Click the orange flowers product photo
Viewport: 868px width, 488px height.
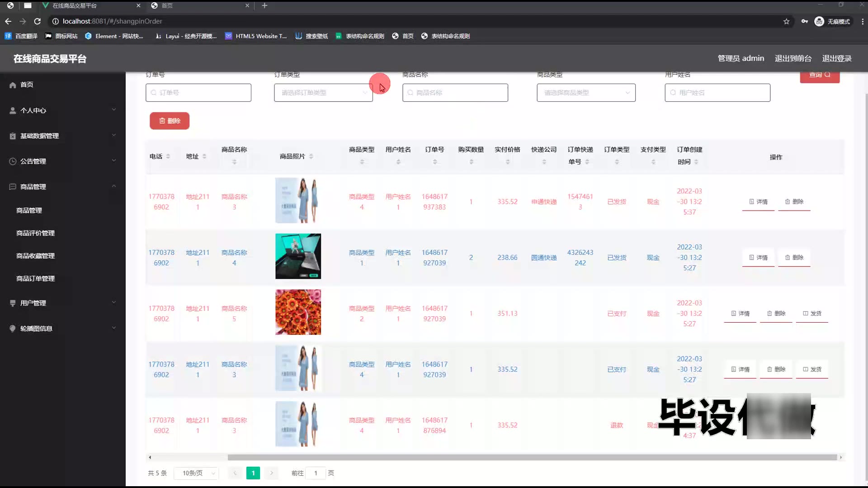click(x=298, y=312)
